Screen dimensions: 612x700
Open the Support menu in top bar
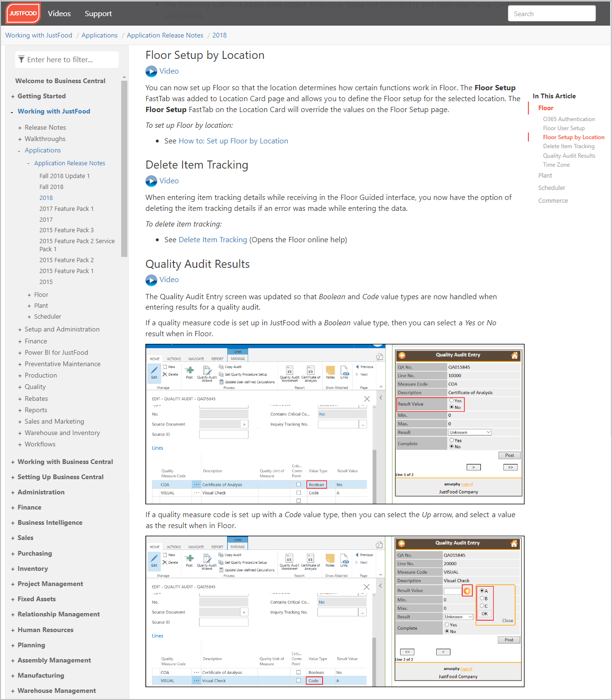tap(98, 14)
